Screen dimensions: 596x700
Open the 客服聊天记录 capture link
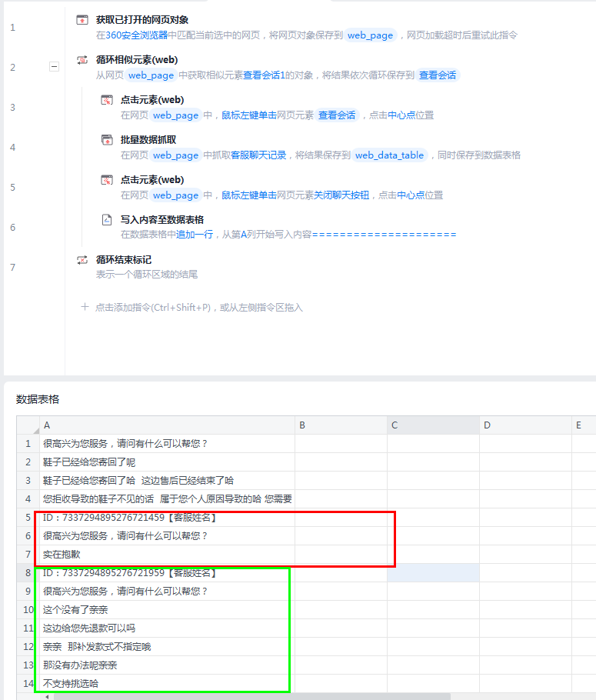click(x=258, y=155)
